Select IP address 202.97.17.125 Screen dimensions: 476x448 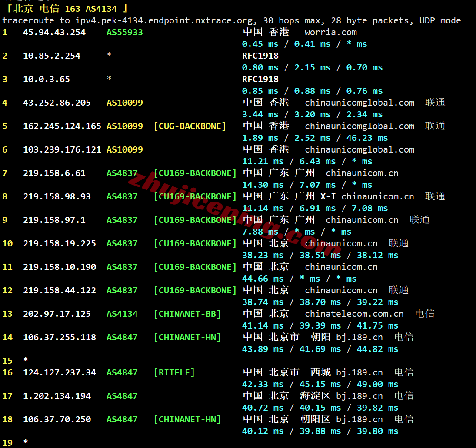pyautogui.click(x=57, y=314)
